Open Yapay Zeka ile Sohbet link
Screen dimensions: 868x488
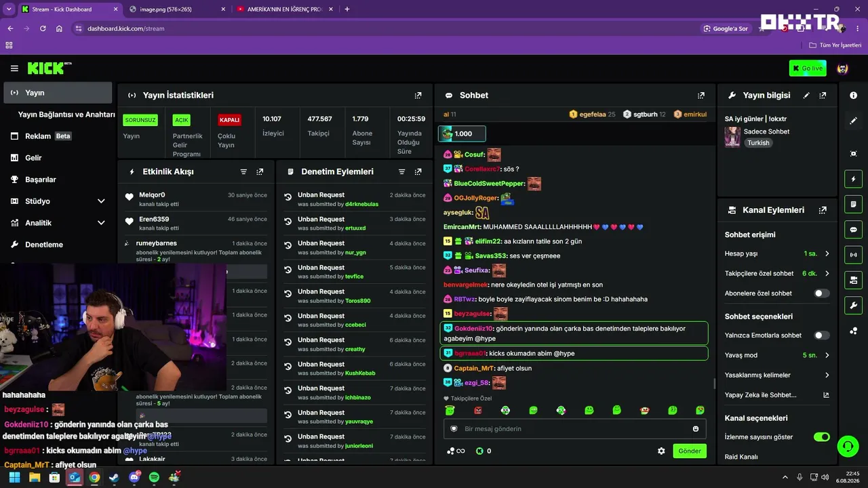pyautogui.click(x=776, y=395)
